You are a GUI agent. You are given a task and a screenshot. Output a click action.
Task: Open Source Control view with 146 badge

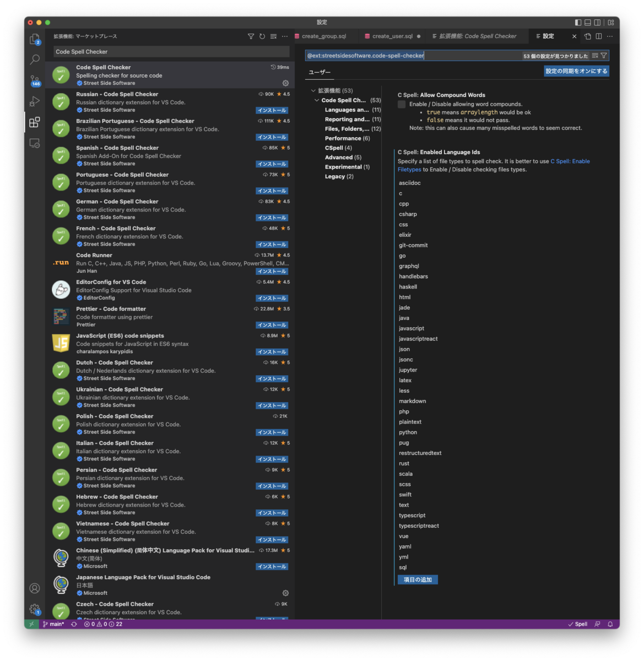pyautogui.click(x=35, y=80)
